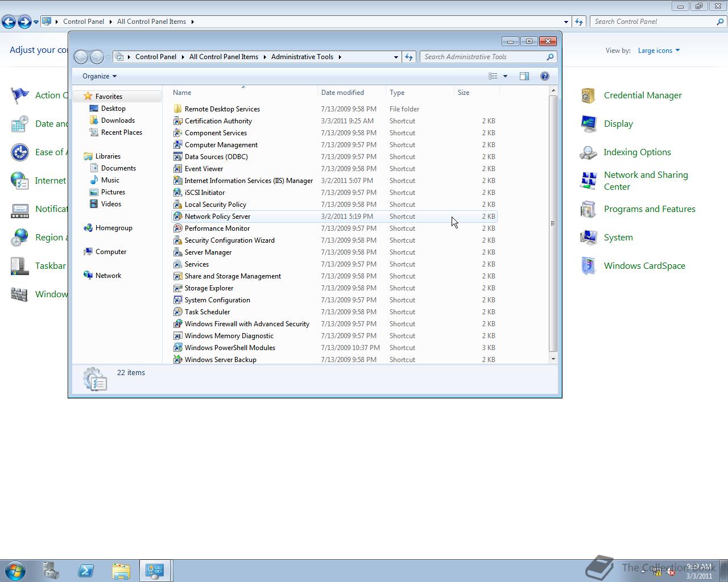This screenshot has height=582, width=728.
Task: Select Network Policy Server icon
Action: pyautogui.click(x=177, y=217)
